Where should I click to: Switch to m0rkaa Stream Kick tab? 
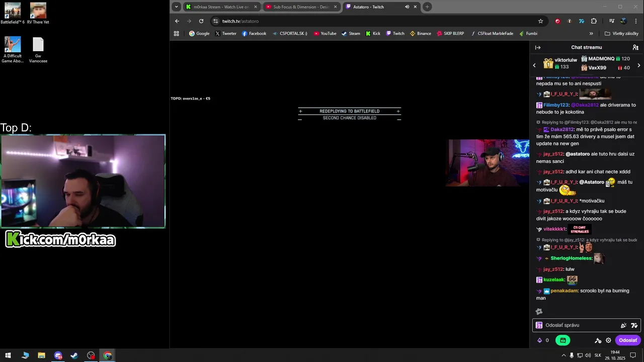[x=221, y=7]
